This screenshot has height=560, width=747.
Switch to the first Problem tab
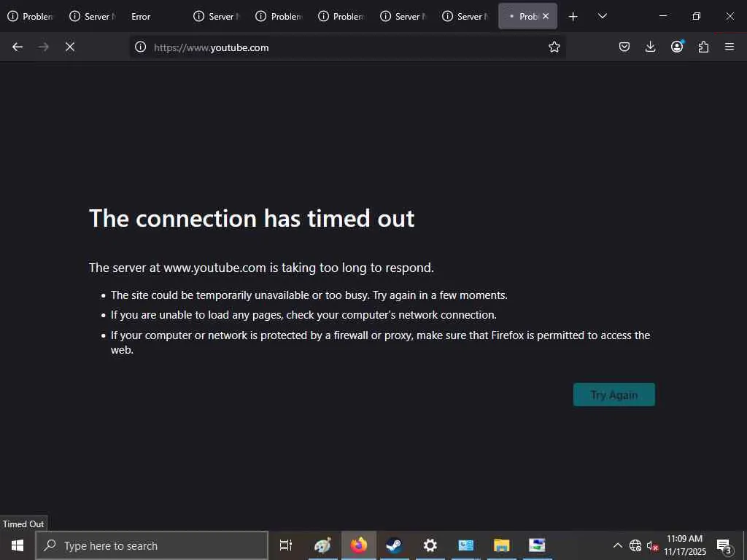point(31,16)
